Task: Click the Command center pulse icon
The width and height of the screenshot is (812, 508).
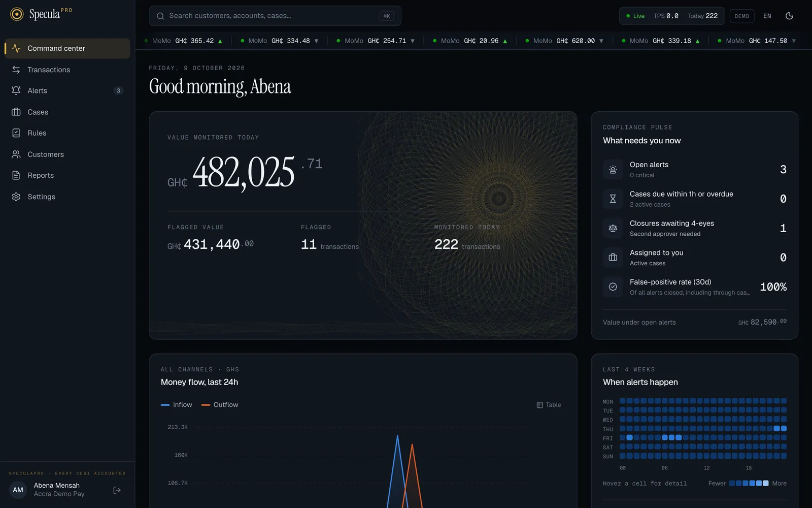Action: coord(16,48)
